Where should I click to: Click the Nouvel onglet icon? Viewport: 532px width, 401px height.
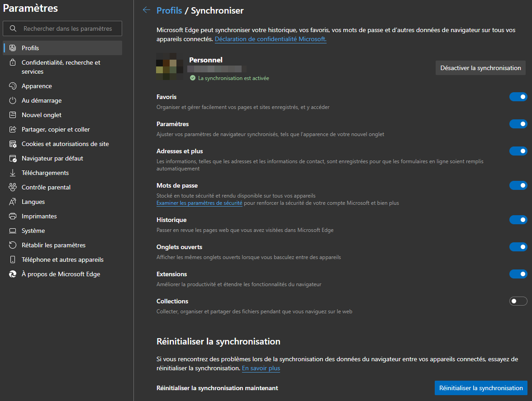13,115
